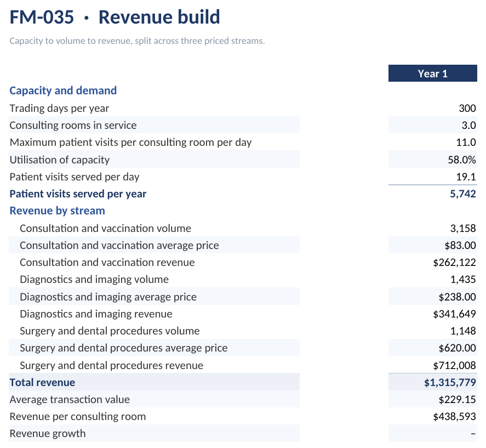This screenshot has width=486, height=448.
Task: Select the 'Average transaction value' label
Action: [70, 400]
